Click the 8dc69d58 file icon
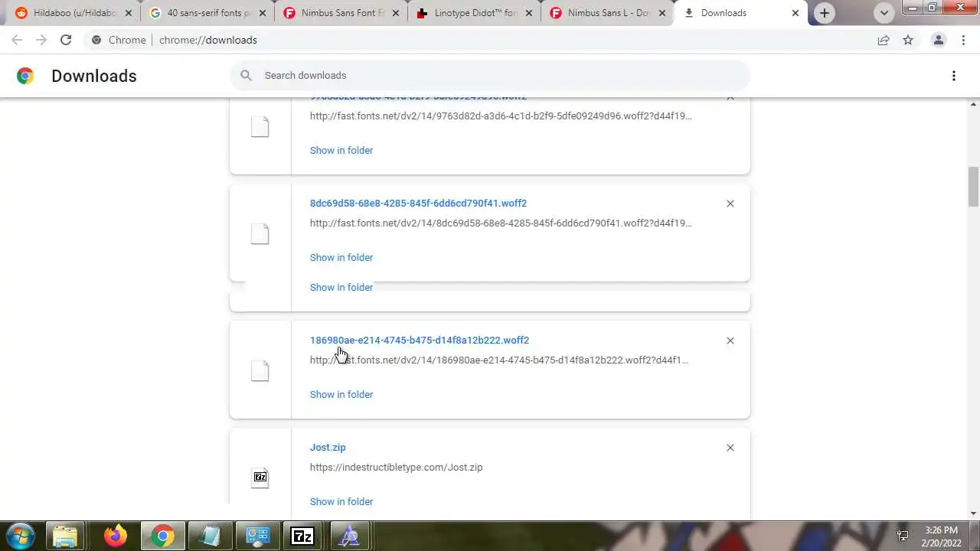The height and width of the screenshot is (551, 980). click(x=260, y=233)
